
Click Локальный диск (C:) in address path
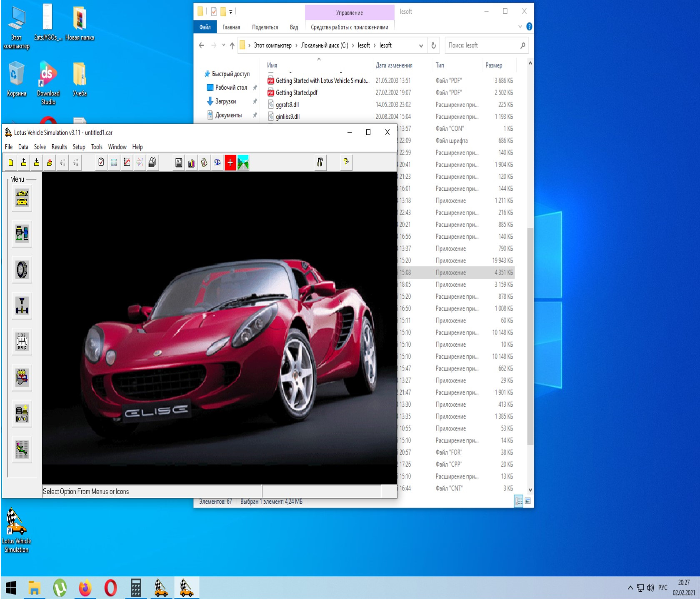(x=325, y=45)
